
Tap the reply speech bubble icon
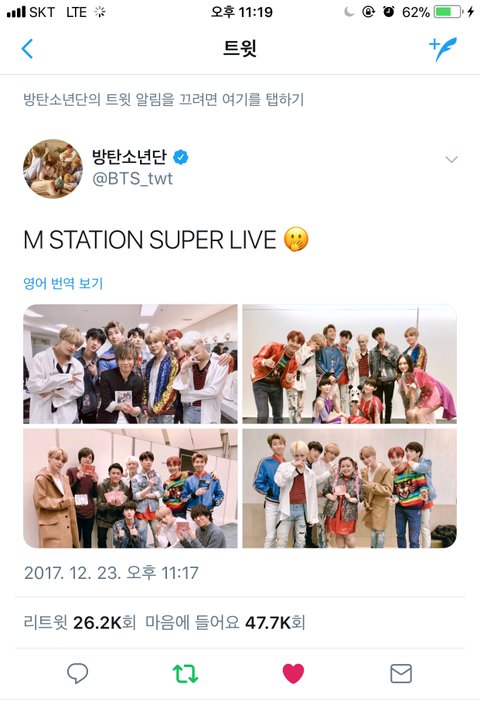78,673
